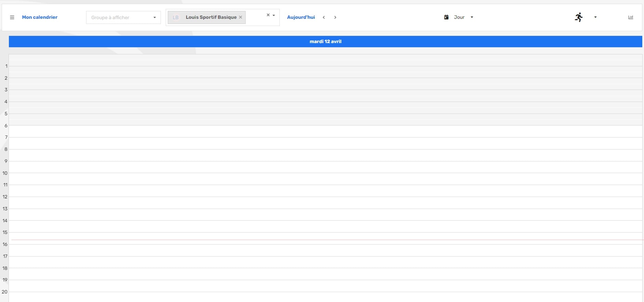Expand the athlete selector dropdown arrow
Viewport: 644px width, 302px height.
point(274,15)
